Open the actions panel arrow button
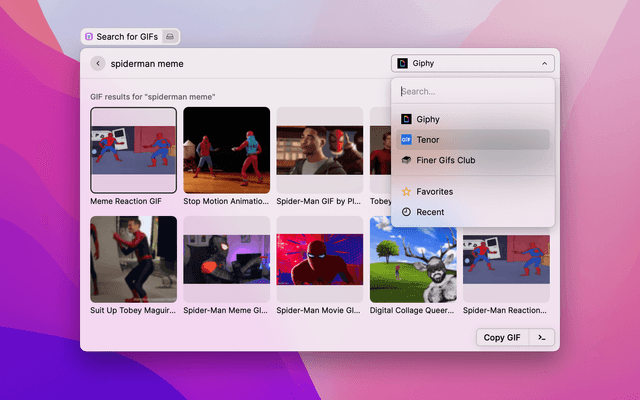This screenshot has width=640, height=400. tap(541, 337)
